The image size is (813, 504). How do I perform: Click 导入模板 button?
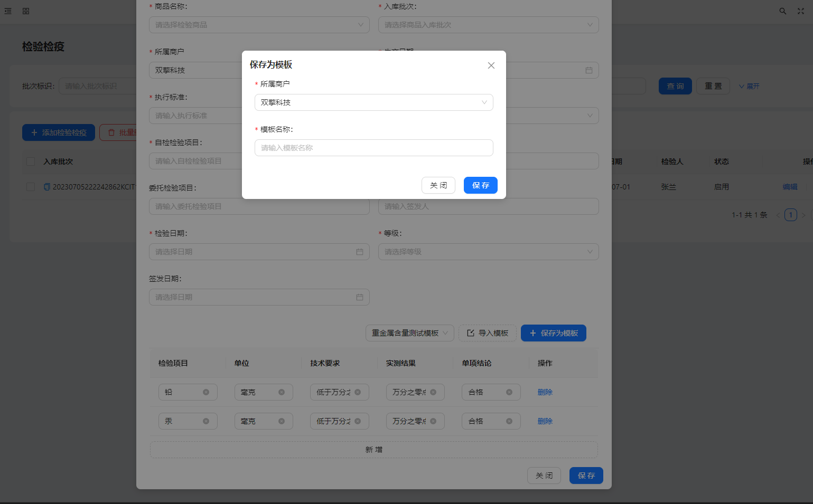click(487, 333)
